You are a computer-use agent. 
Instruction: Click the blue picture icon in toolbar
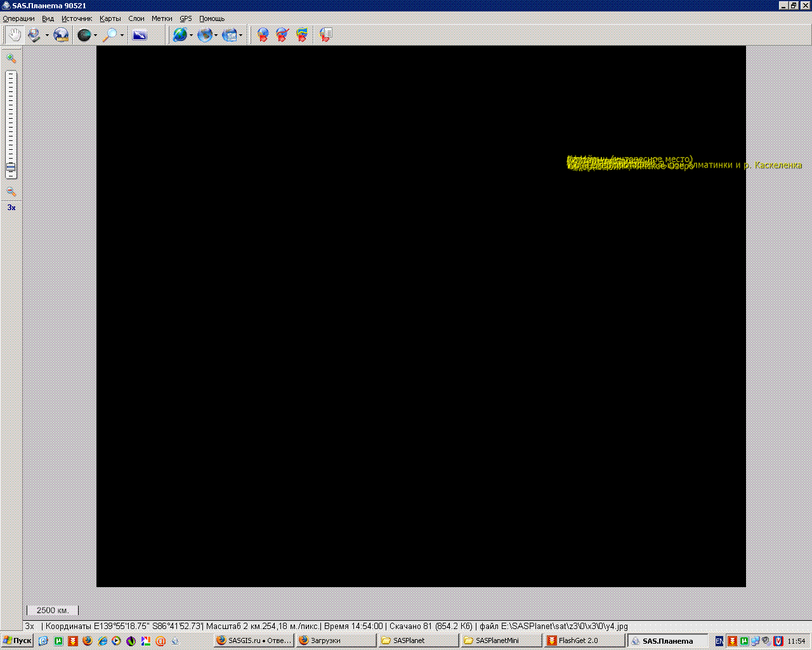140,35
